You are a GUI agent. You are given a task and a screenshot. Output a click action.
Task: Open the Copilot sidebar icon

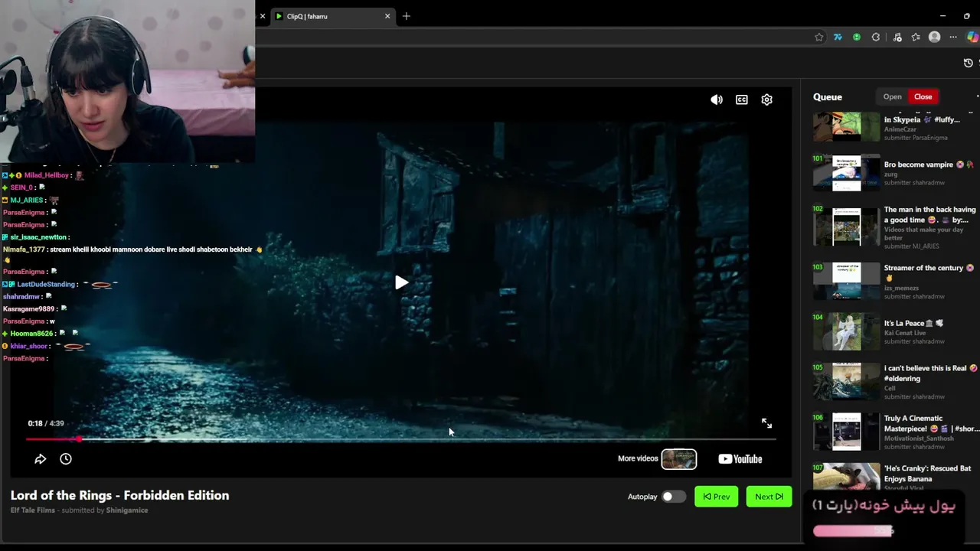(x=973, y=37)
